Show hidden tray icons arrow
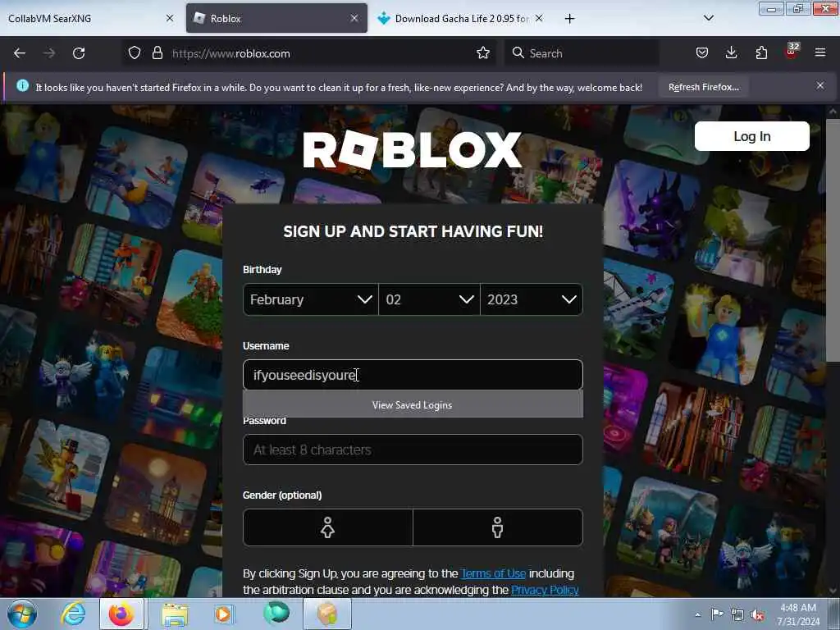This screenshot has width=840, height=630. 697,614
